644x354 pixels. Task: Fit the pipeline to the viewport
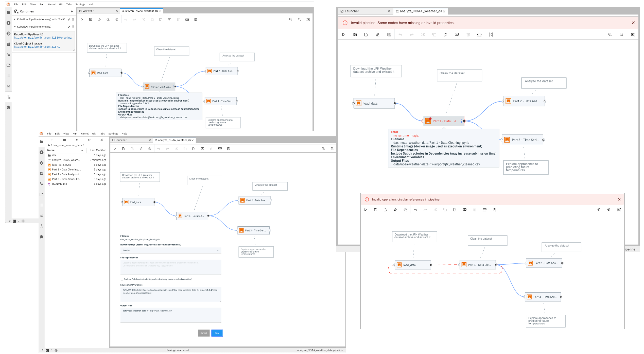coord(308,19)
